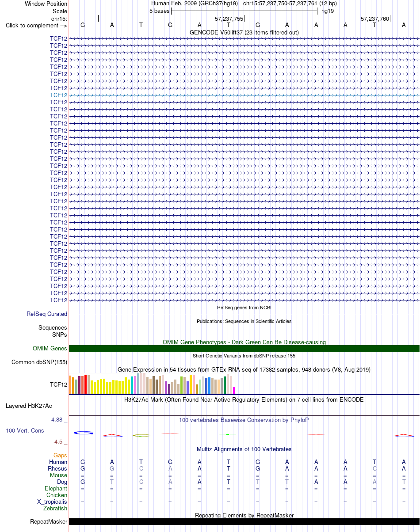Click the dark green OMIM gene bar
420x532 pixels.
(244, 349)
